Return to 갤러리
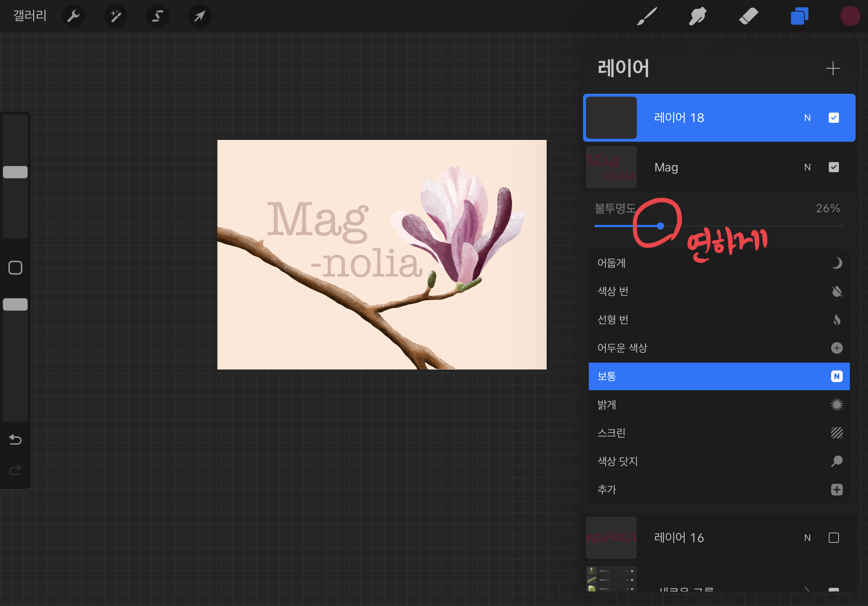The height and width of the screenshot is (606, 868). tap(30, 16)
